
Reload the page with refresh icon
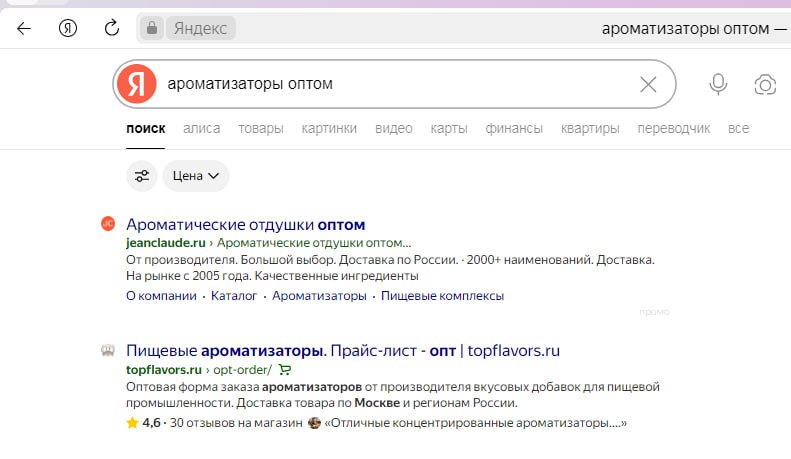pyautogui.click(x=112, y=28)
